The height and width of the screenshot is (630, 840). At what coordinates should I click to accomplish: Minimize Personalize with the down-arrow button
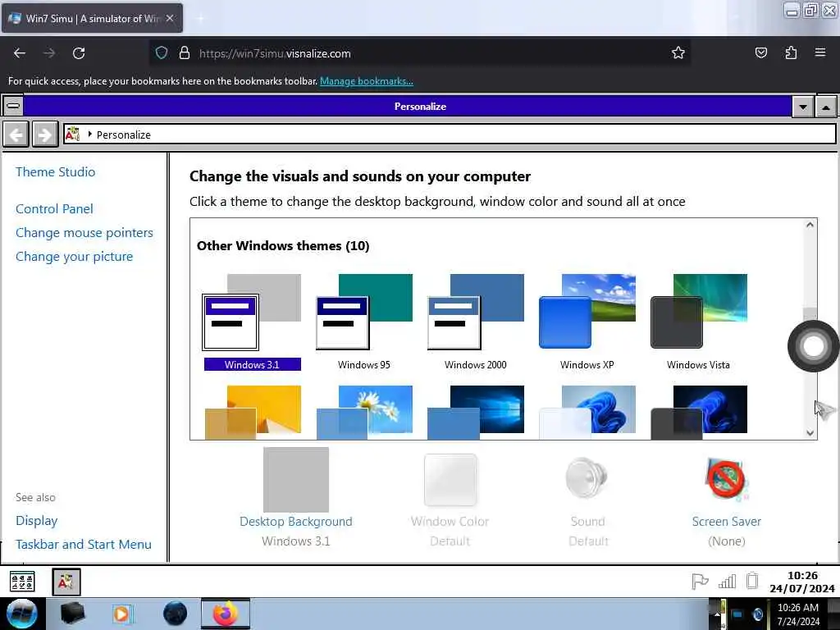[x=803, y=106]
